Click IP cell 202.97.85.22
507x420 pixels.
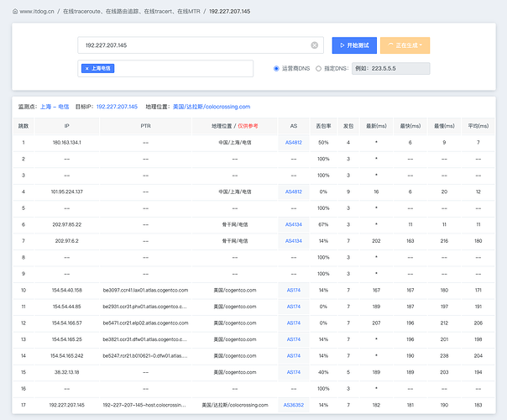coord(67,224)
